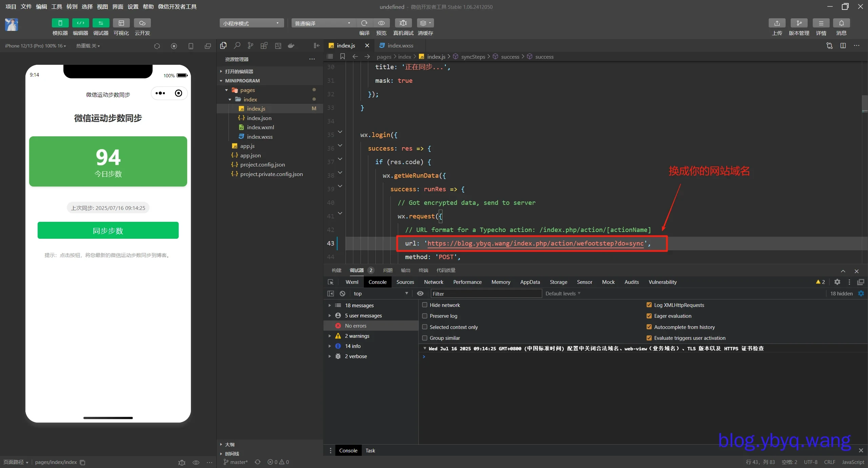This screenshot has width=868, height=468.
Task: Click the inspect element selector icon
Action: pos(331,282)
